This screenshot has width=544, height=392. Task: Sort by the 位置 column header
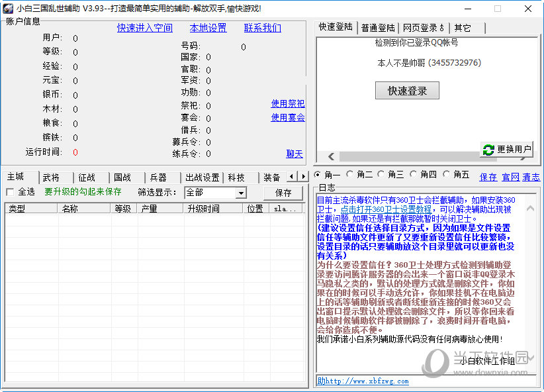pyautogui.click(x=256, y=209)
